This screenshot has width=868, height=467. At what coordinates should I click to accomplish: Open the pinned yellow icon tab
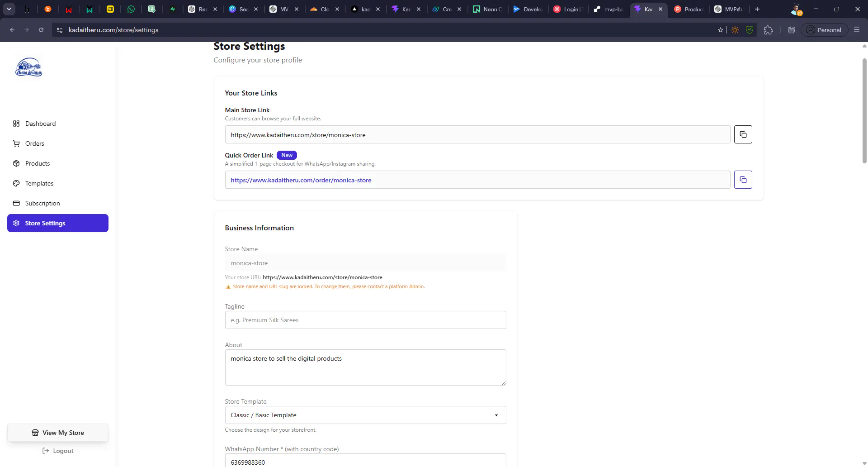110,9
